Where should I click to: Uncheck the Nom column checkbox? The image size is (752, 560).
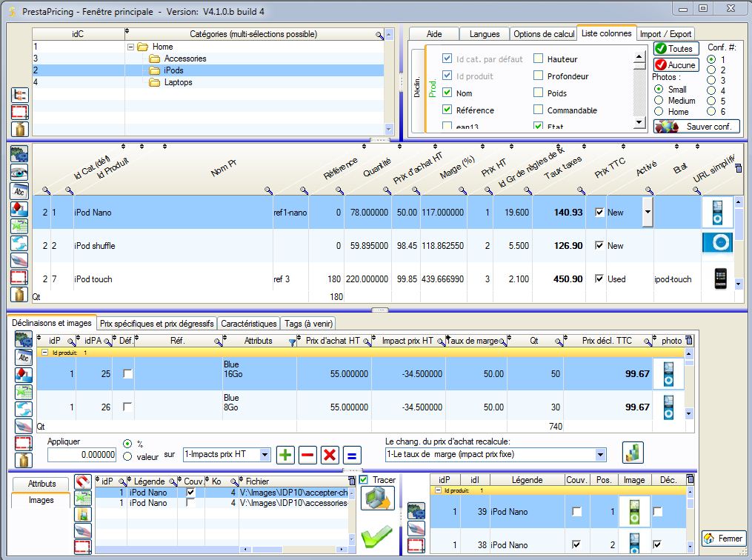pos(447,92)
